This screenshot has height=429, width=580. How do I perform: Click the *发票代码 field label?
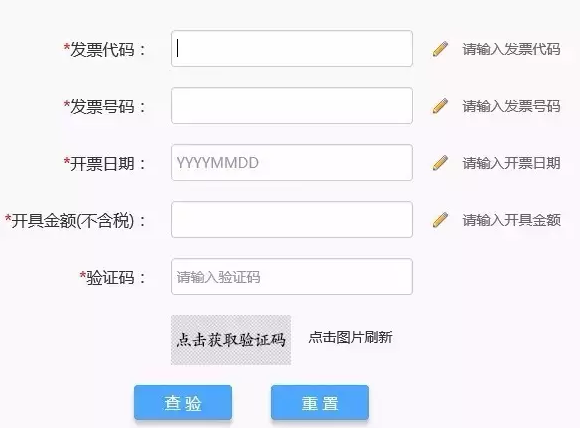105,50
